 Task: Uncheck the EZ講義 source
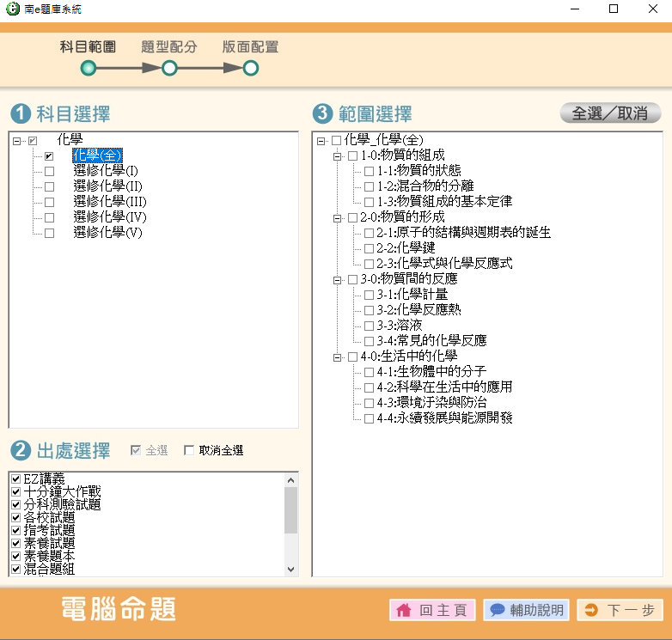pyautogui.click(x=16, y=479)
